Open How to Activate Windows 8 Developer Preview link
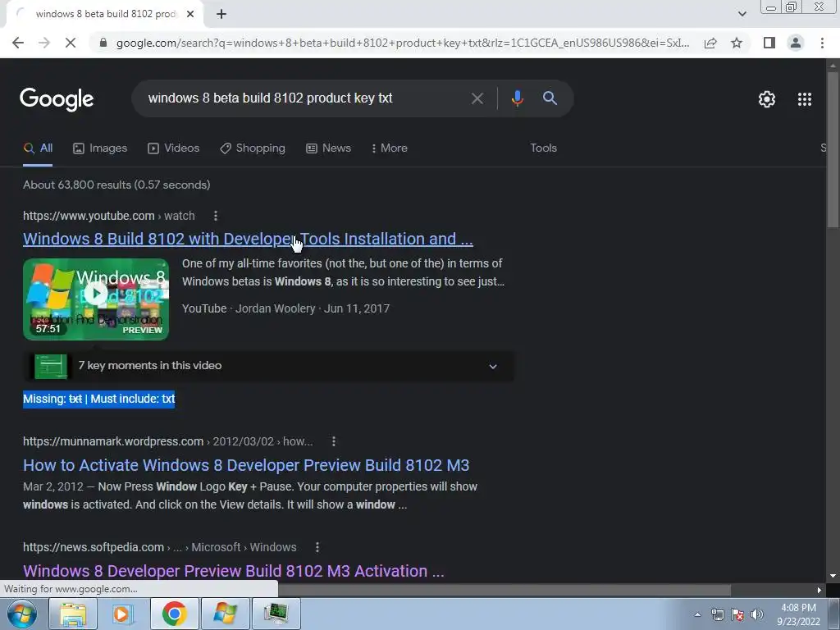840x630 pixels. click(246, 466)
